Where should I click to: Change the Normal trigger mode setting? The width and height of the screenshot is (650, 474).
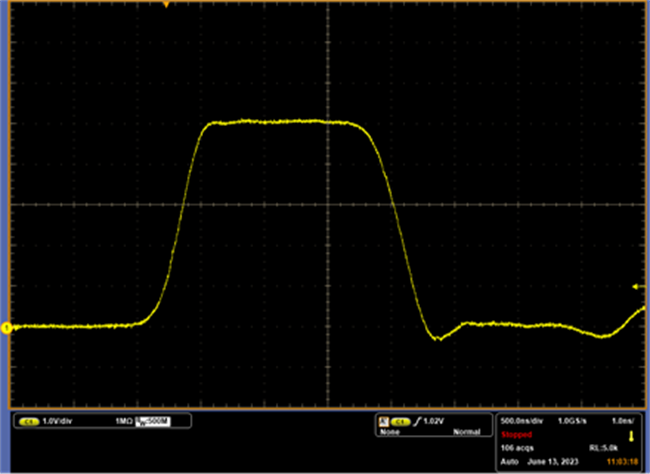[467, 432]
